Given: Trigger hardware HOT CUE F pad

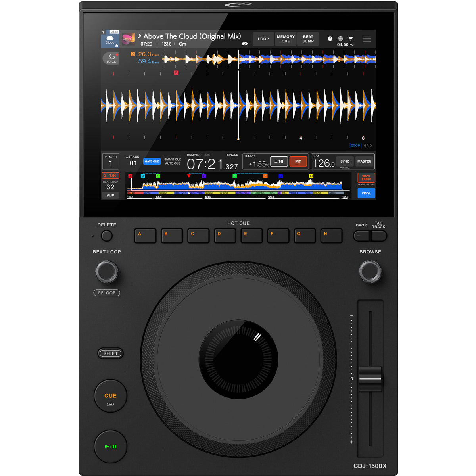Looking at the screenshot, I should [278, 236].
